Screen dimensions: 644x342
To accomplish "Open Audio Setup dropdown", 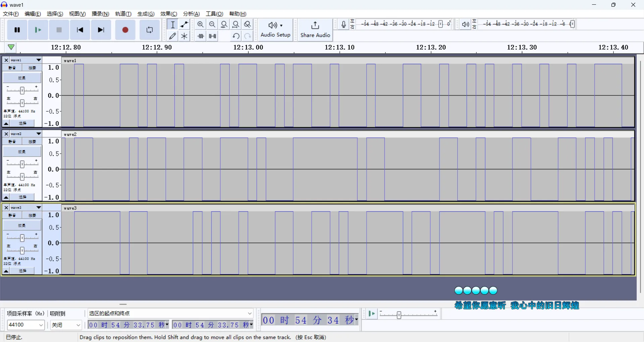I will [x=275, y=30].
